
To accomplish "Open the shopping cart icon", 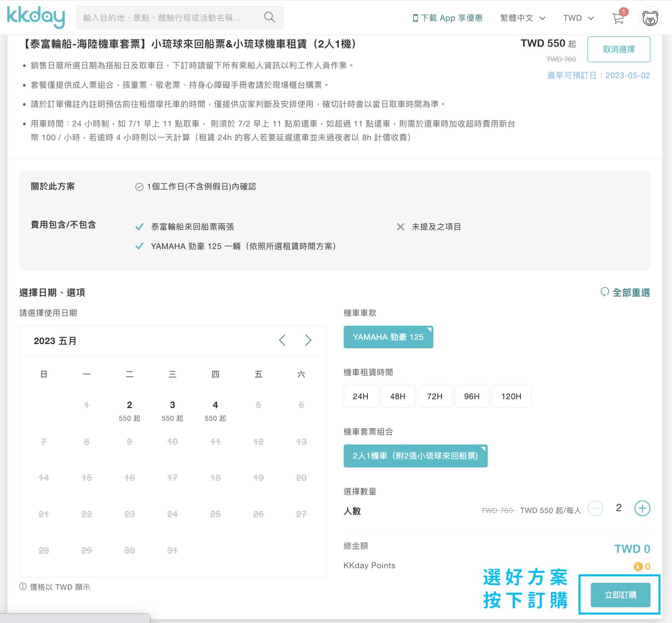I will (618, 18).
